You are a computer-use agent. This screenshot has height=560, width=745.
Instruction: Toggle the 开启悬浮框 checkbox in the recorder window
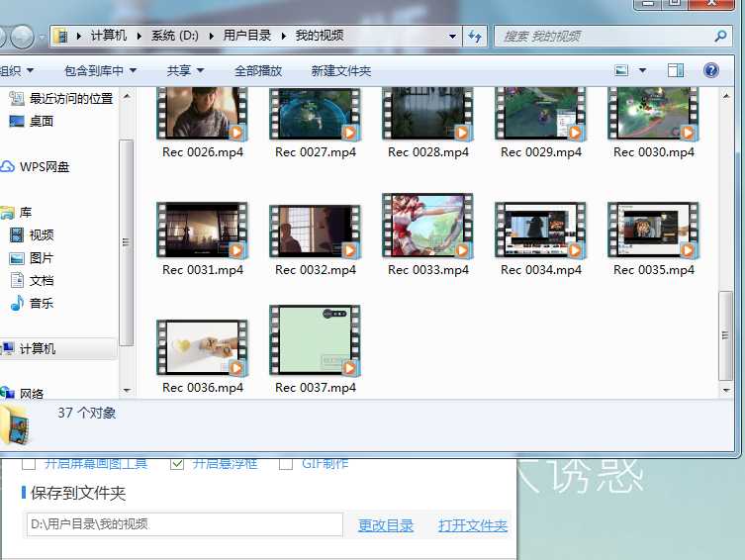[177, 463]
